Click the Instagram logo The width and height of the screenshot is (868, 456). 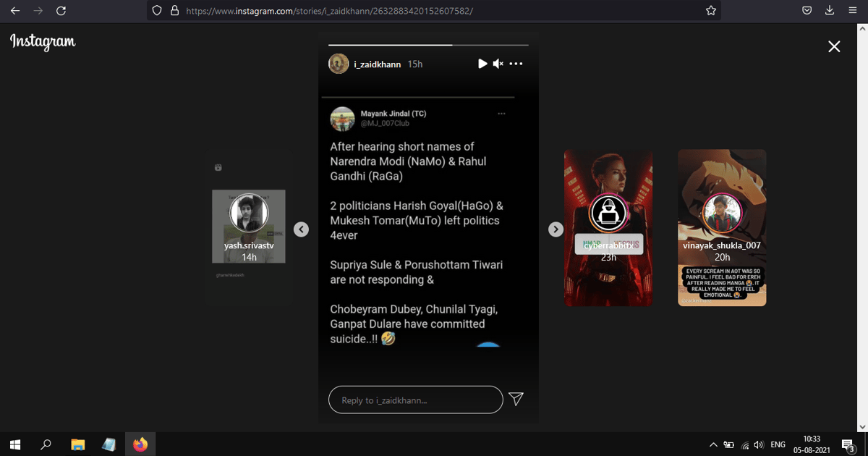(43, 42)
